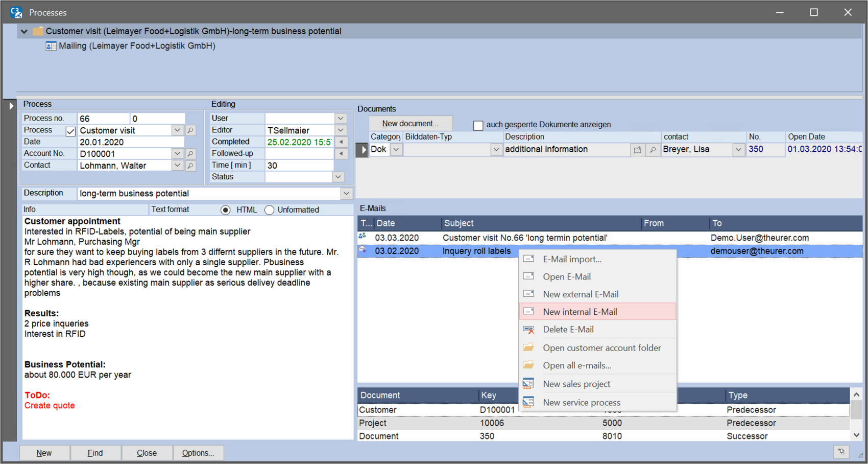Click the envelope icon beside New external E-Mail
This screenshot has height=464, width=868.
point(529,293)
